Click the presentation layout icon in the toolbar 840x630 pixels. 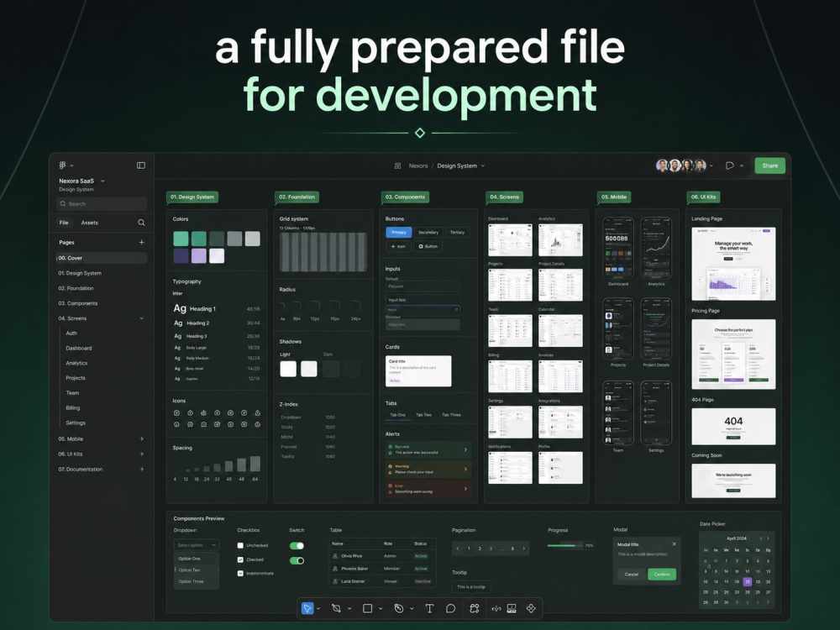(x=512, y=608)
